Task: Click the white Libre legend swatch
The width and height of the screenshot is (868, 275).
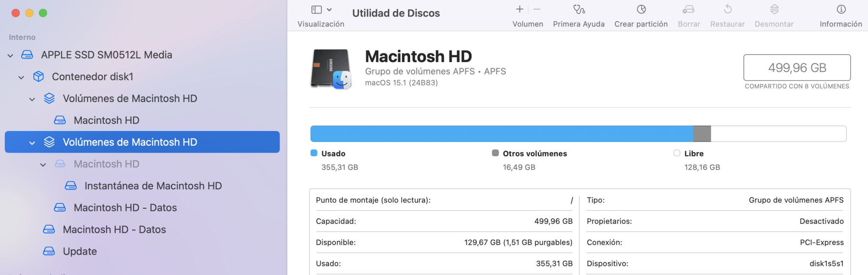Action: (x=677, y=153)
